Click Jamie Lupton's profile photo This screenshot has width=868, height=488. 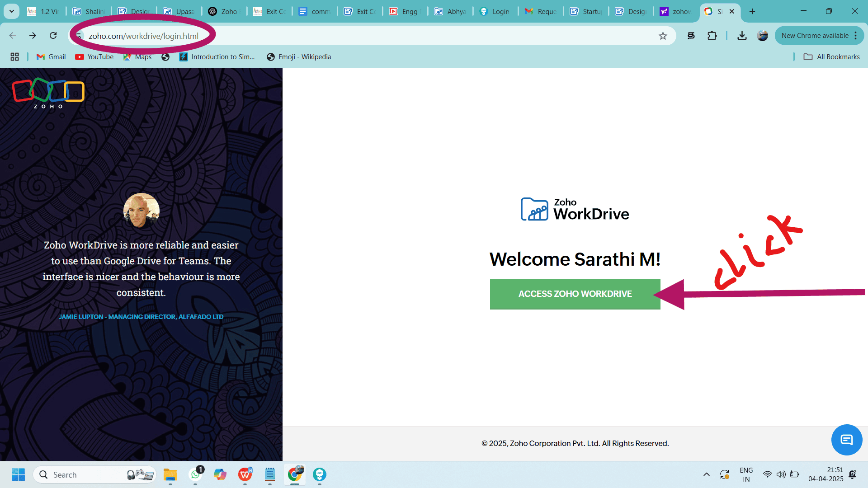142,211
